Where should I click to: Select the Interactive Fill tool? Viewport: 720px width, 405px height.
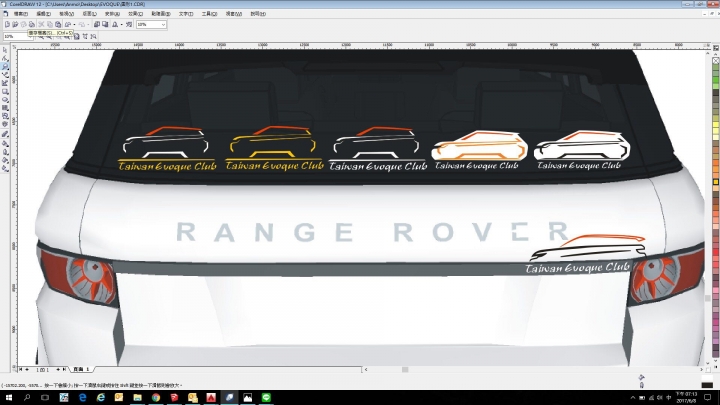(5, 169)
